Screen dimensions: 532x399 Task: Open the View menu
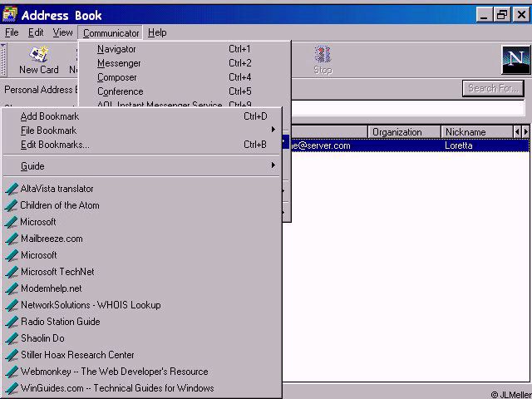(62, 32)
